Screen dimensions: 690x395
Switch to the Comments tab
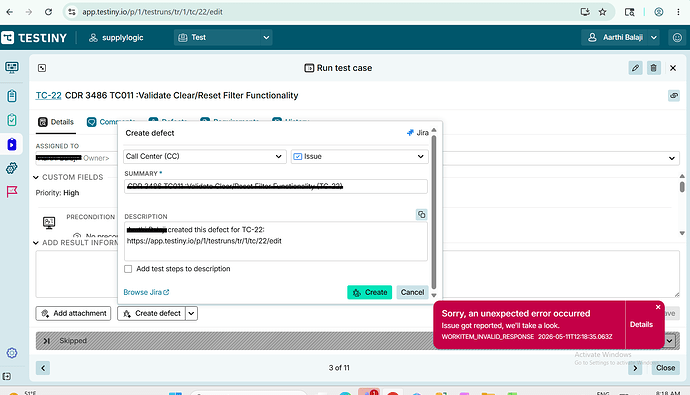coord(110,122)
